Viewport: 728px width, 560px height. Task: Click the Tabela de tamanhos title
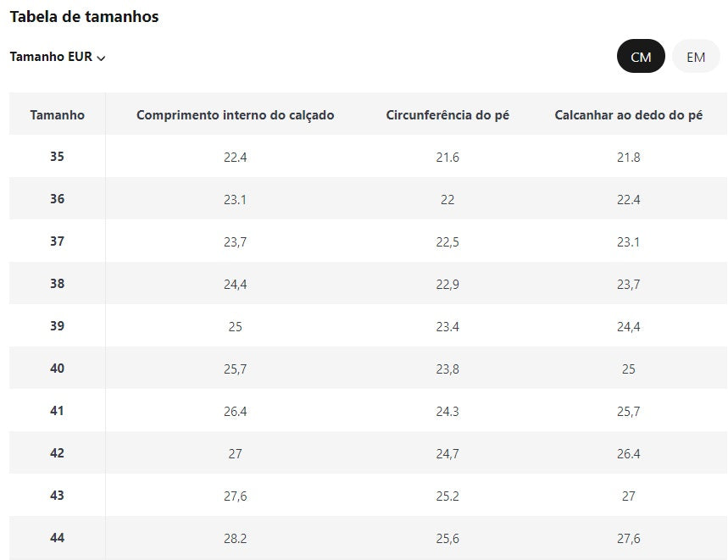click(84, 17)
